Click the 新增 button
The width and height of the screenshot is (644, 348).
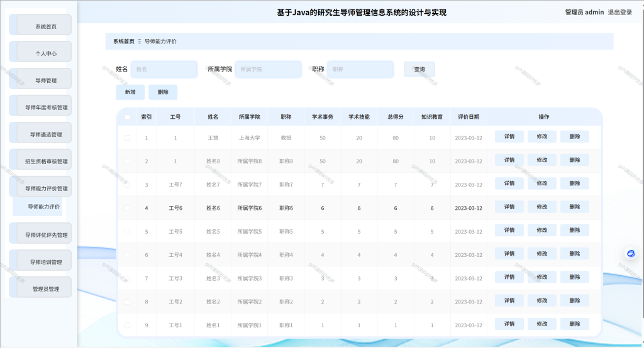point(130,92)
